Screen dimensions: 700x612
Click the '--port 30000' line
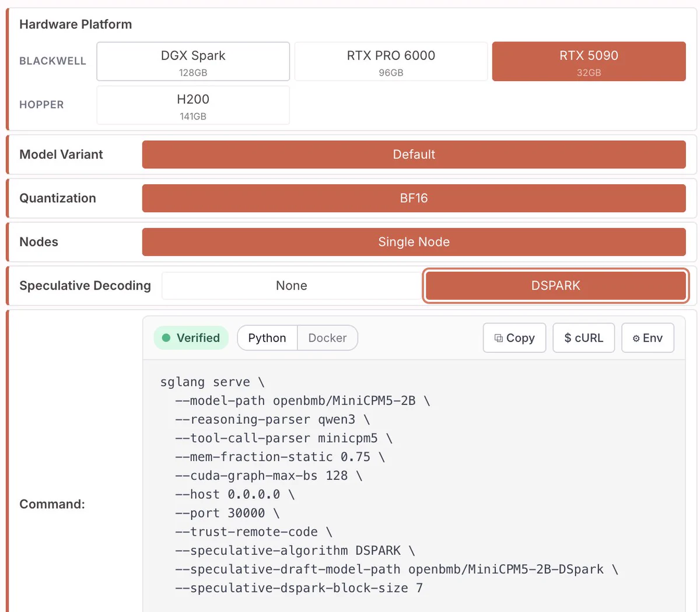[228, 513]
